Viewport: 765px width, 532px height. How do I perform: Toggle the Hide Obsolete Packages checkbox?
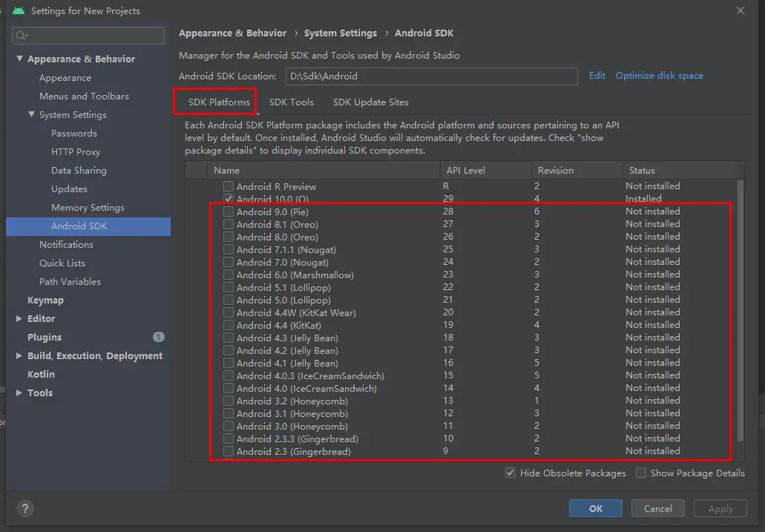[510, 473]
